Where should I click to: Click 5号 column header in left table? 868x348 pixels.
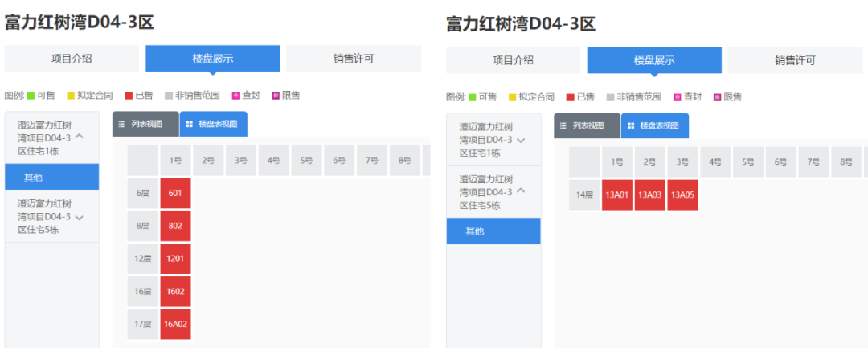(x=307, y=161)
